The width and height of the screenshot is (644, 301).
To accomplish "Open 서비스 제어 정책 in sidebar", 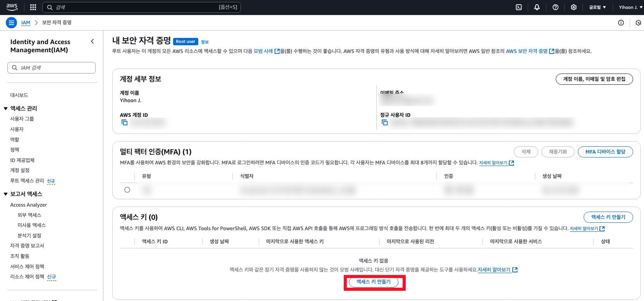I will tap(27, 267).
